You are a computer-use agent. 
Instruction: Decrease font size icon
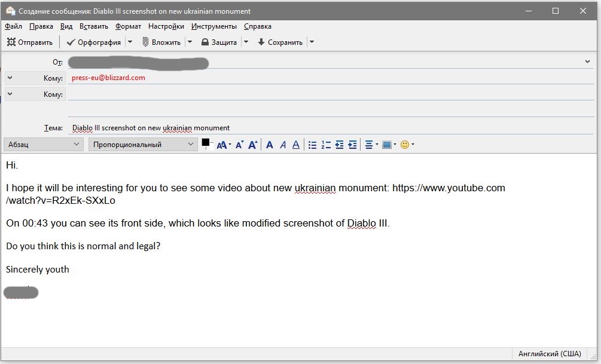point(240,145)
